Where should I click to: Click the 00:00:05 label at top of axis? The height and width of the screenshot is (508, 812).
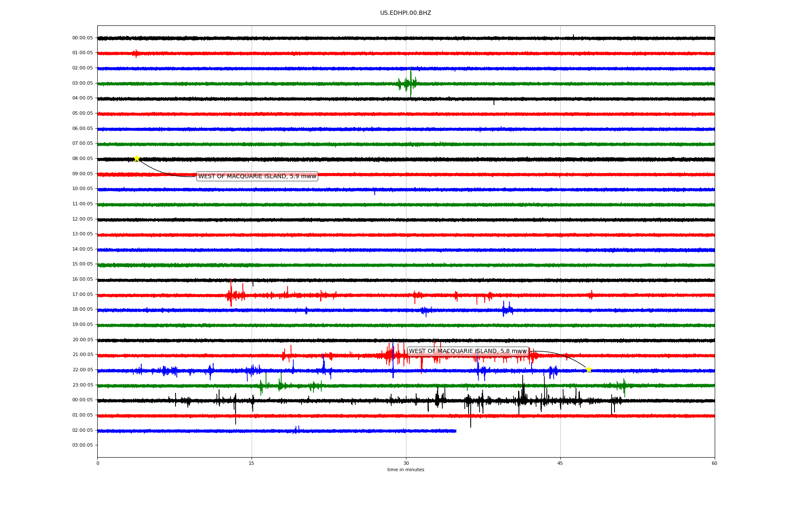click(82, 38)
